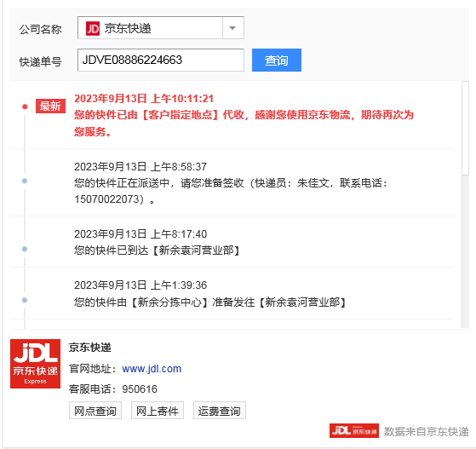Click the red dot marking the latest tracking entry
Screen dimensions: 476x449
tap(25, 106)
